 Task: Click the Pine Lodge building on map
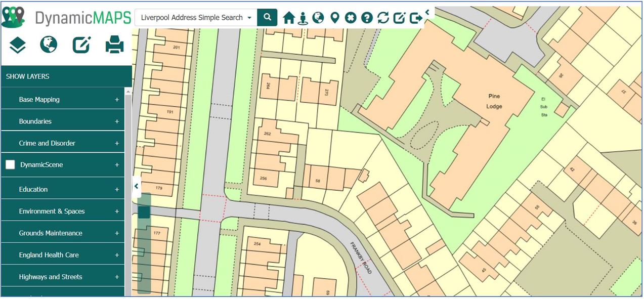pos(494,101)
